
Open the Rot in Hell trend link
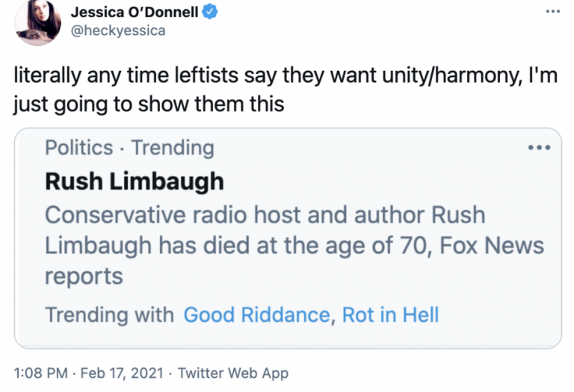tap(390, 315)
